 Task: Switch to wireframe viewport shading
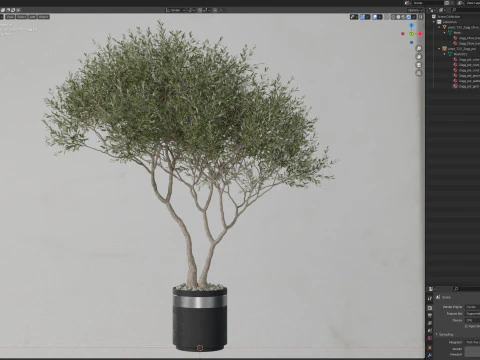(393, 17)
